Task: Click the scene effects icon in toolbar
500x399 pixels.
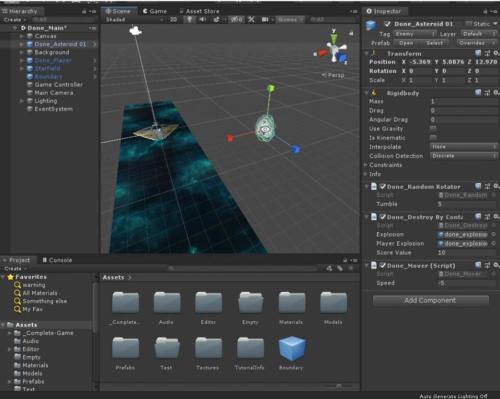Action: tap(216, 20)
